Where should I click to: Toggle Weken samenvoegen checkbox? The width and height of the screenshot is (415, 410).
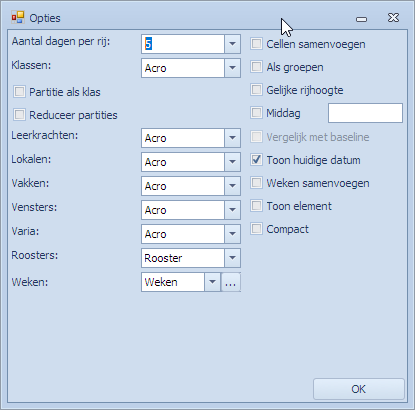pos(256,183)
